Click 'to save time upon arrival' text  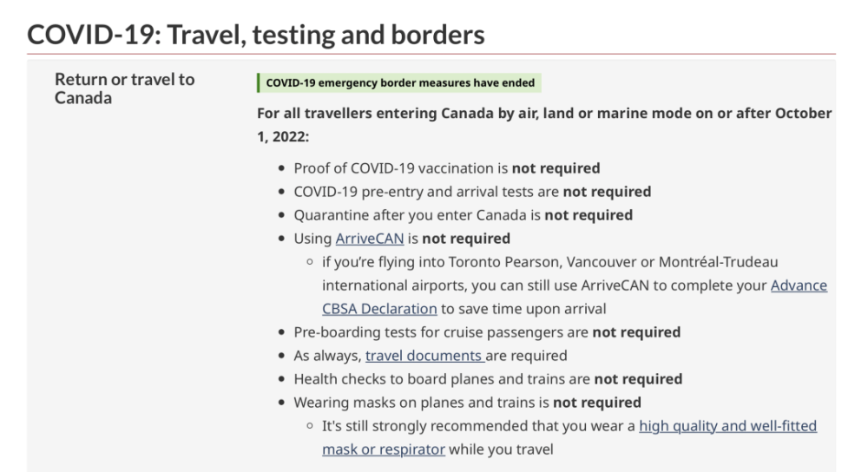click(523, 309)
